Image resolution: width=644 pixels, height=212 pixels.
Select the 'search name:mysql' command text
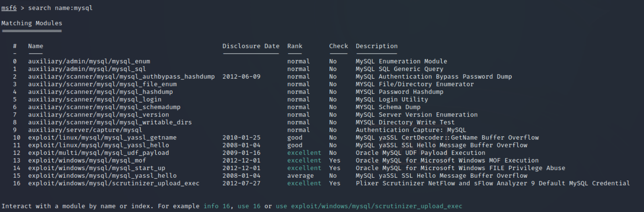(x=60, y=8)
